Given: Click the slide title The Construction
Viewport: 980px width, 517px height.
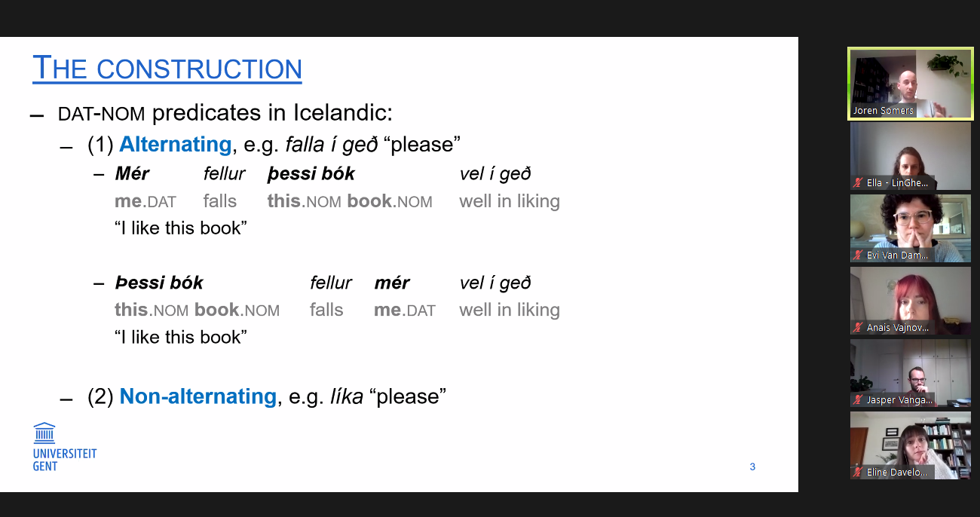Looking at the screenshot, I should click(x=167, y=68).
